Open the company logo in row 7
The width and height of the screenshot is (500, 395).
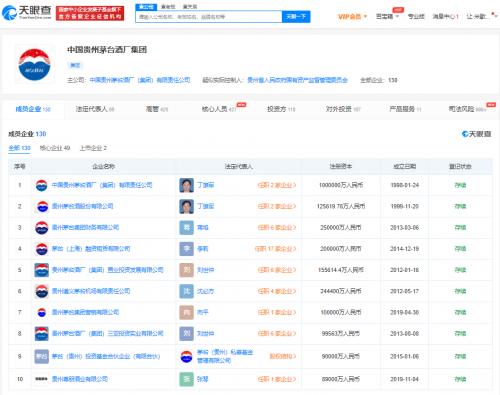(x=42, y=312)
